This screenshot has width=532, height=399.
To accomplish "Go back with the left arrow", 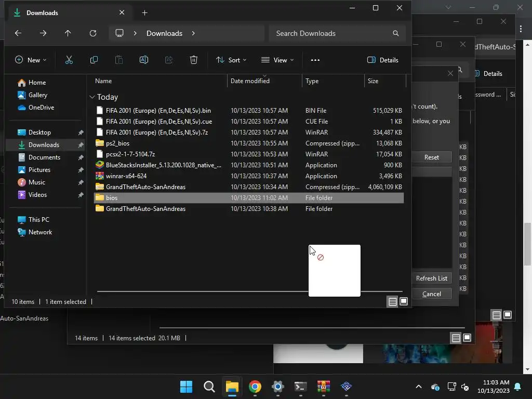I will coord(18,33).
